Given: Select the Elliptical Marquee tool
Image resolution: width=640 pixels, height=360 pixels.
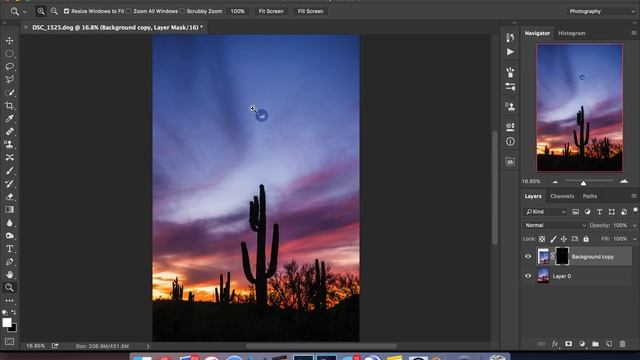Looking at the screenshot, I should (9, 53).
